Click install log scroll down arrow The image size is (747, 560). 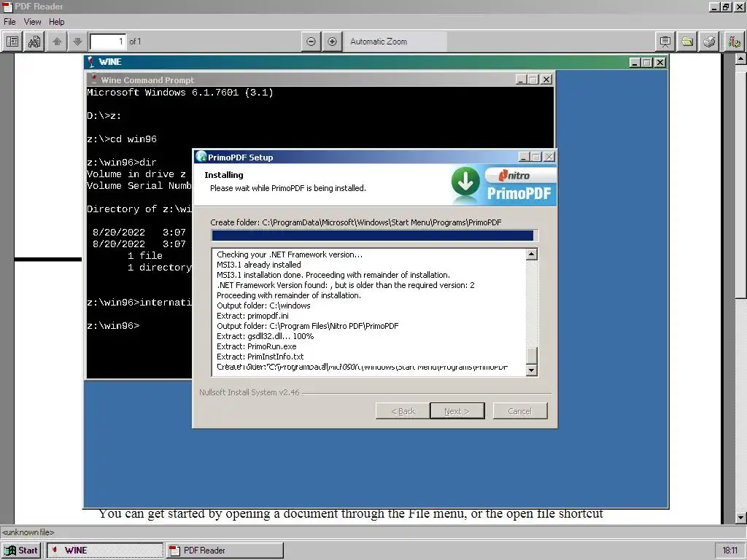tap(532, 370)
